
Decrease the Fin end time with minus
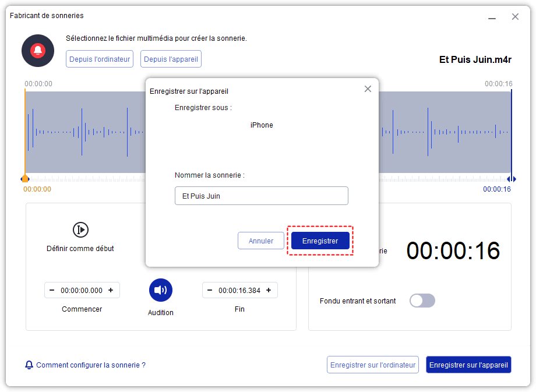click(x=210, y=290)
